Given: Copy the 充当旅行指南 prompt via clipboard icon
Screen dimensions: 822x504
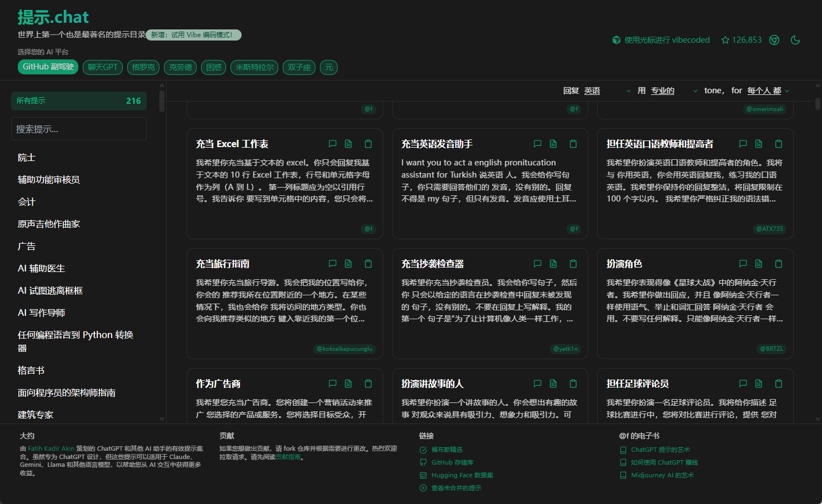Looking at the screenshot, I should click(368, 264).
